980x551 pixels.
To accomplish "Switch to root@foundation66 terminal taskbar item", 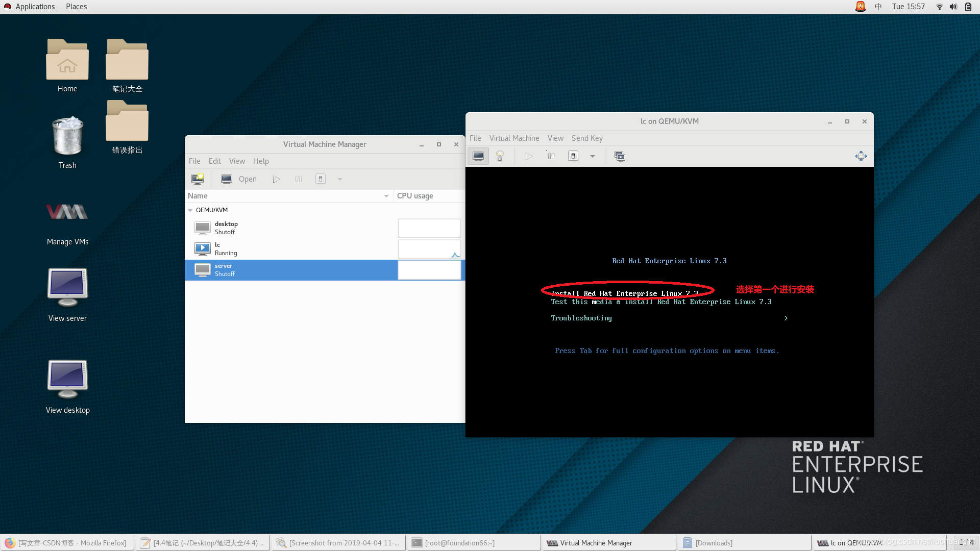I will 474,543.
